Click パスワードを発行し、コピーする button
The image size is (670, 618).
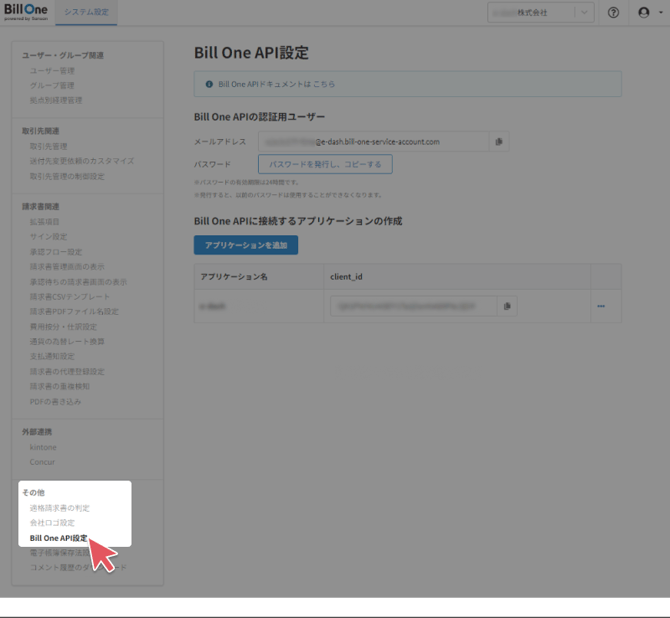point(324,164)
